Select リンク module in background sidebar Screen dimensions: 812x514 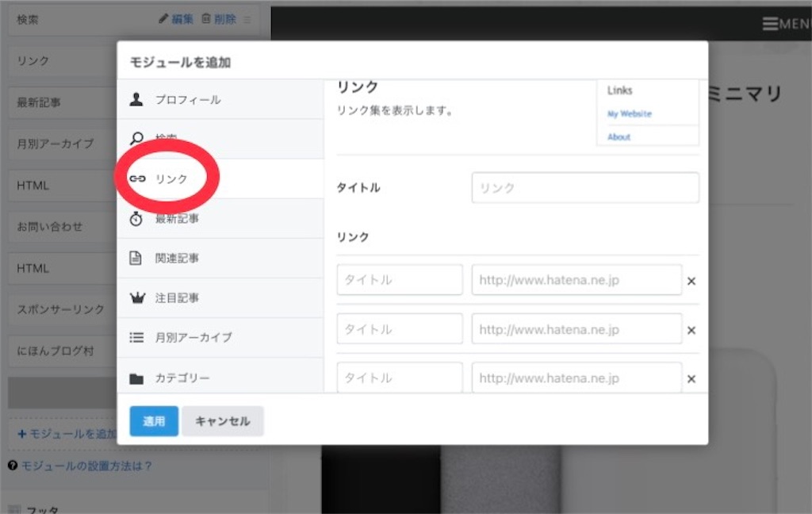(62, 61)
